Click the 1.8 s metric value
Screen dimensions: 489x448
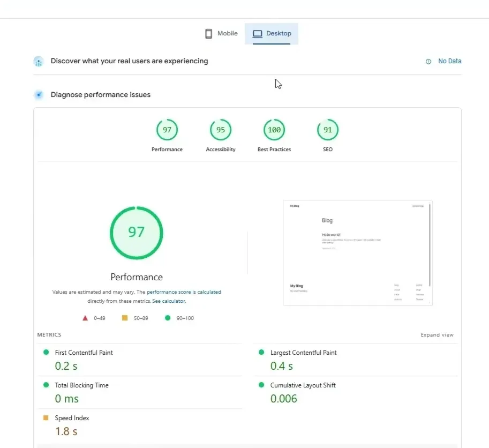(x=66, y=431)
